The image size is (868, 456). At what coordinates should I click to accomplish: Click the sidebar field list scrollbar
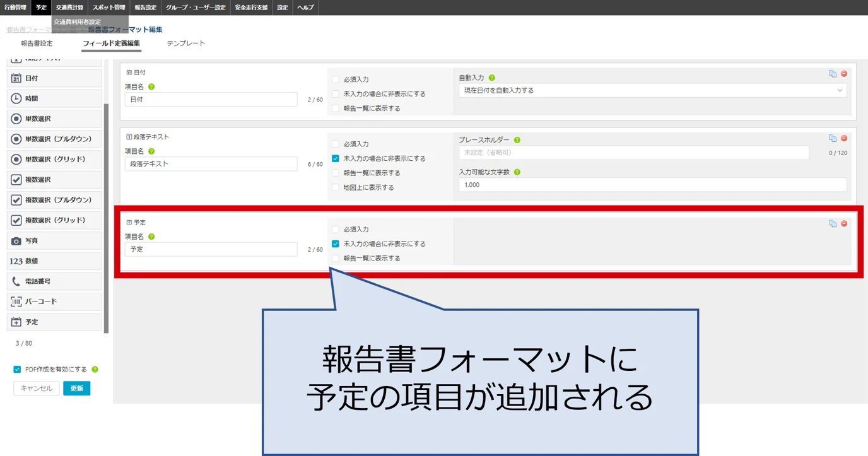(x=107, y=218)
